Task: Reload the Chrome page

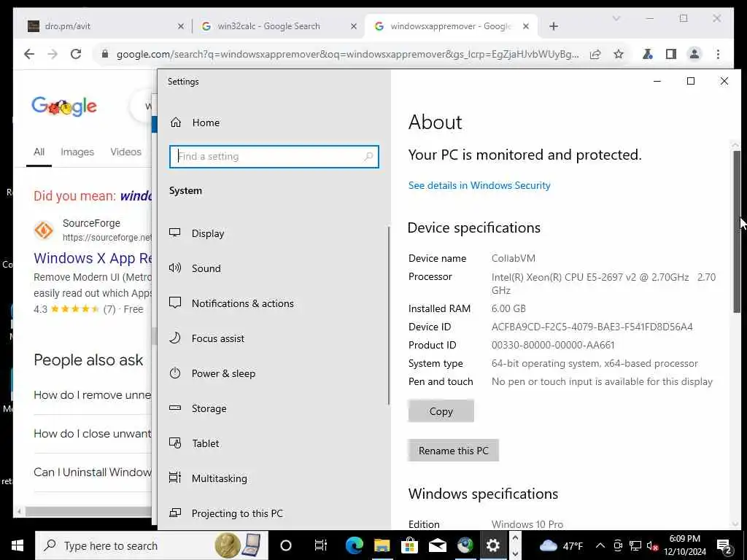Action: click(x=76, y=54)
